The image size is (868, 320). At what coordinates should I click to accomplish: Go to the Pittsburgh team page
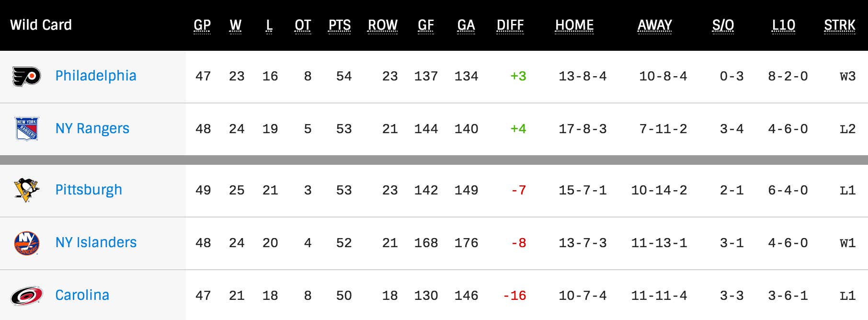click(x=89, y=190)
